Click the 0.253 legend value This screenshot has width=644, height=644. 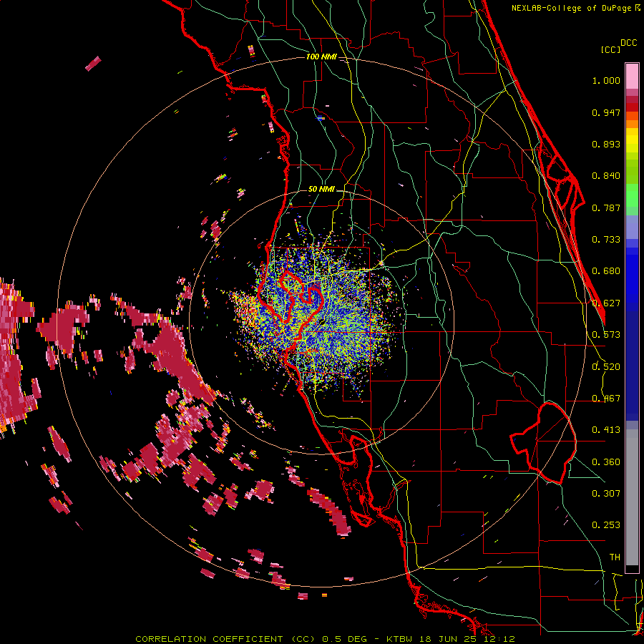[x=606, y=525]
